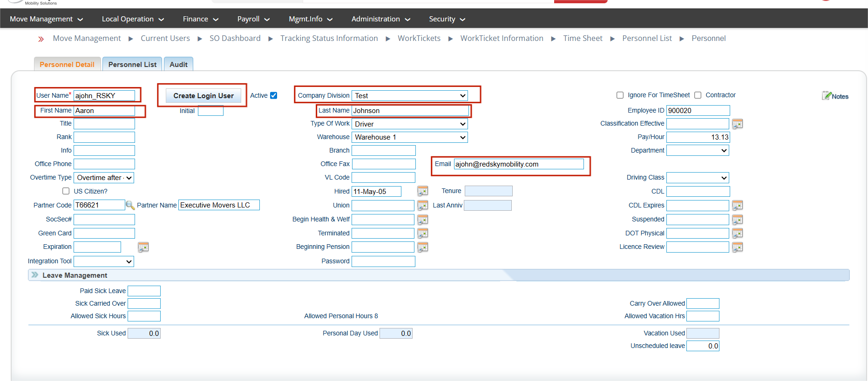This screenshot has width=868, height=381.
Task: Open the Integration Tool dropdown
Action: pos(104,261)
